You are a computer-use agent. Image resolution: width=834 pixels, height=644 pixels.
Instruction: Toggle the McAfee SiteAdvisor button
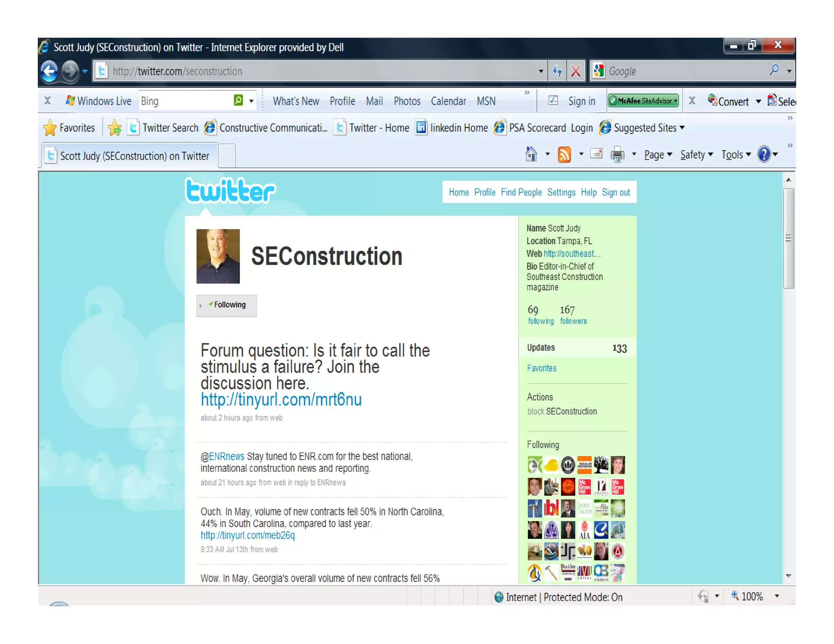click(643, 101)
